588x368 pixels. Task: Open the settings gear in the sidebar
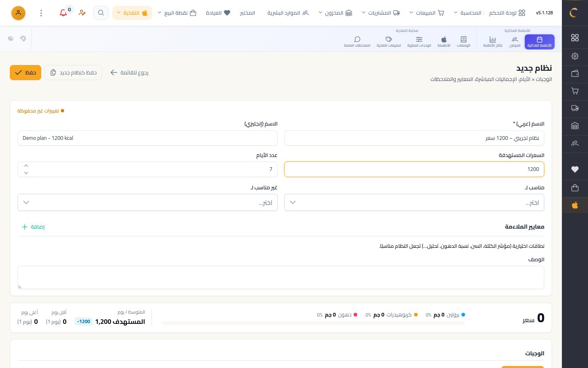coord(575,56)
